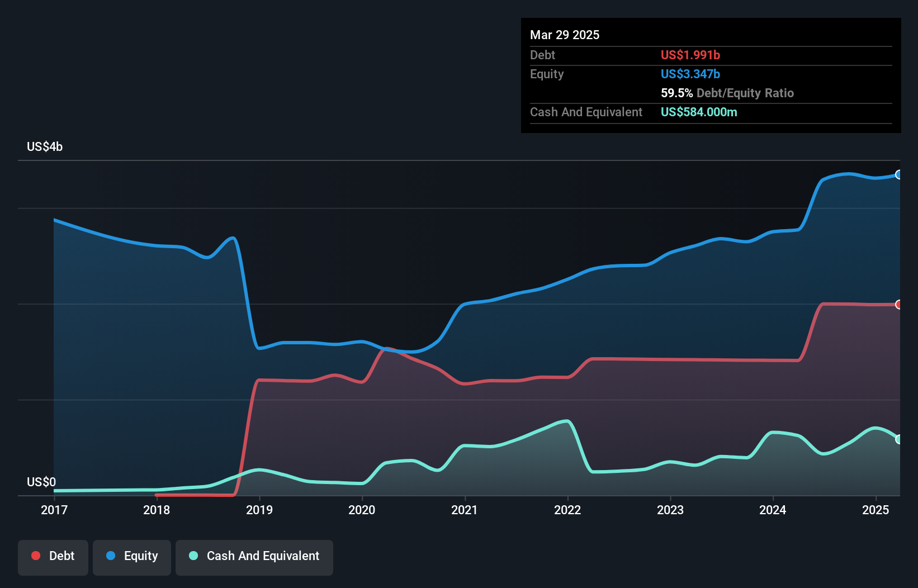Click the tooltip Cash And Equivalent label
The height and width of the screenshot is (588, 918).
[x=586, y=112]
